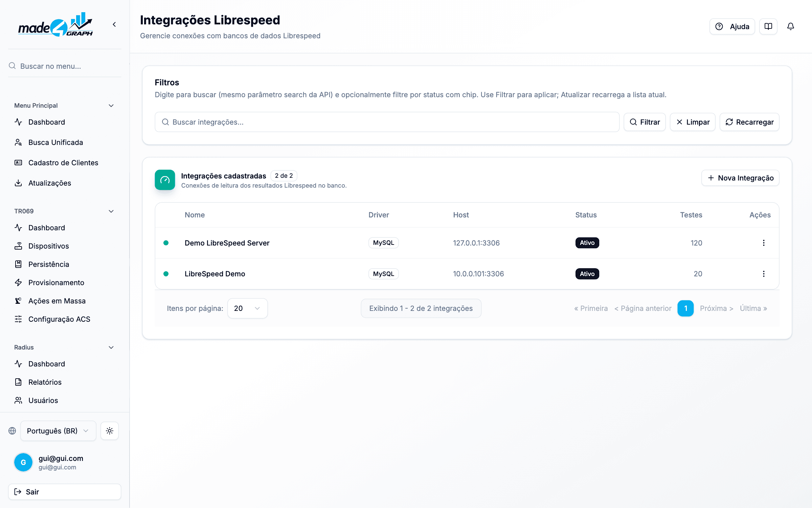Click the Recarregar button

click(x=749, y=122)
